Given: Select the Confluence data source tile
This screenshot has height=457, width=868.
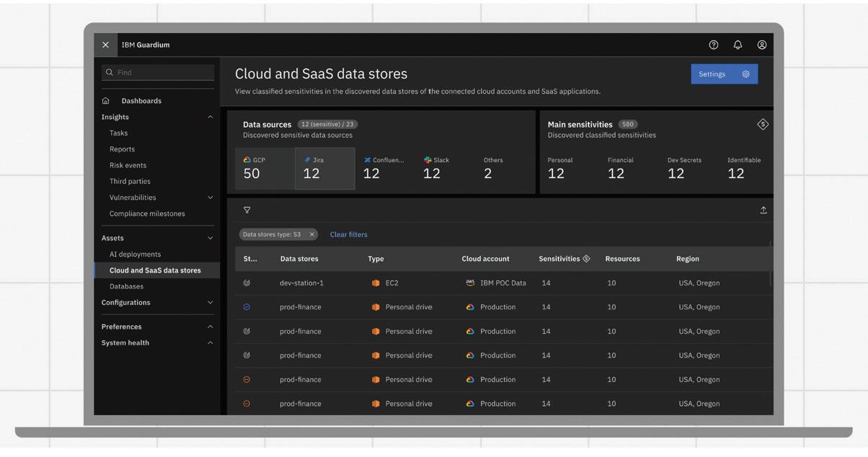Looking at the screenshot, I should point(384,169).
